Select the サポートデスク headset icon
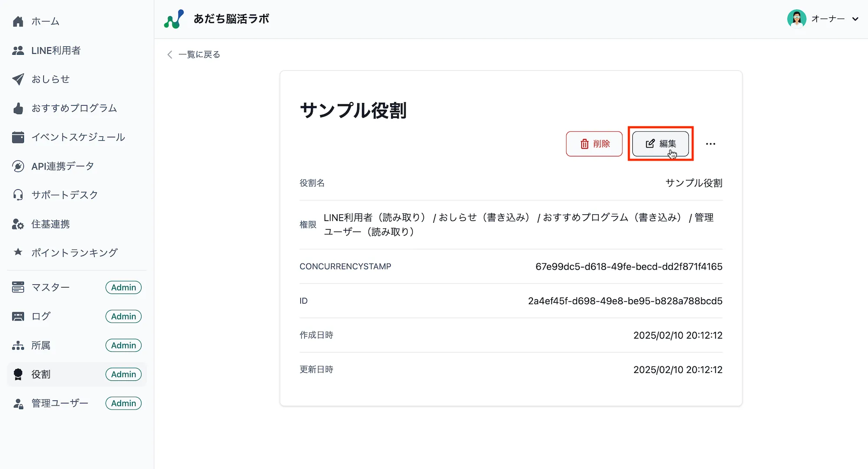Image resolution: width=868 pixels, height=469 pixels. tap(18, 195)
